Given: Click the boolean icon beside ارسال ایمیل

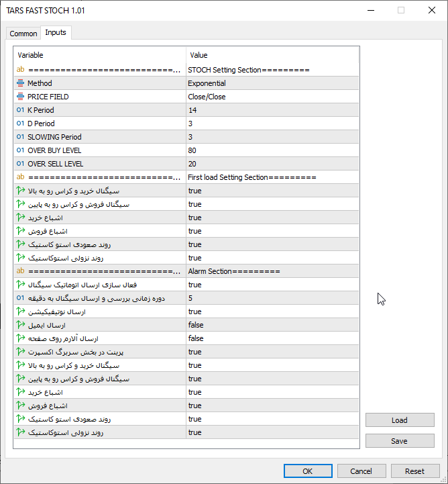Looking at the screenshot, I should (x=20, y=325).
